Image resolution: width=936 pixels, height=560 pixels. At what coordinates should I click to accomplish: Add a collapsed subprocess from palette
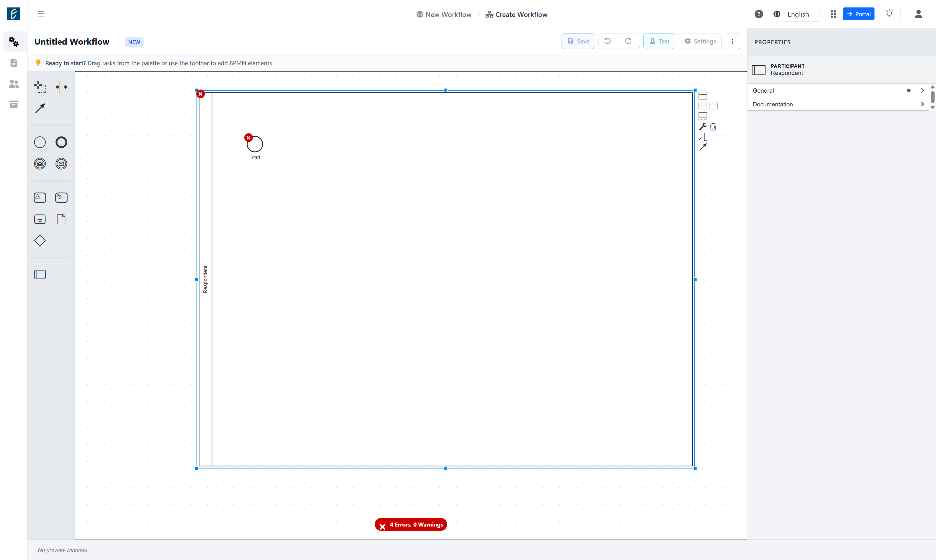click(40, 219)
